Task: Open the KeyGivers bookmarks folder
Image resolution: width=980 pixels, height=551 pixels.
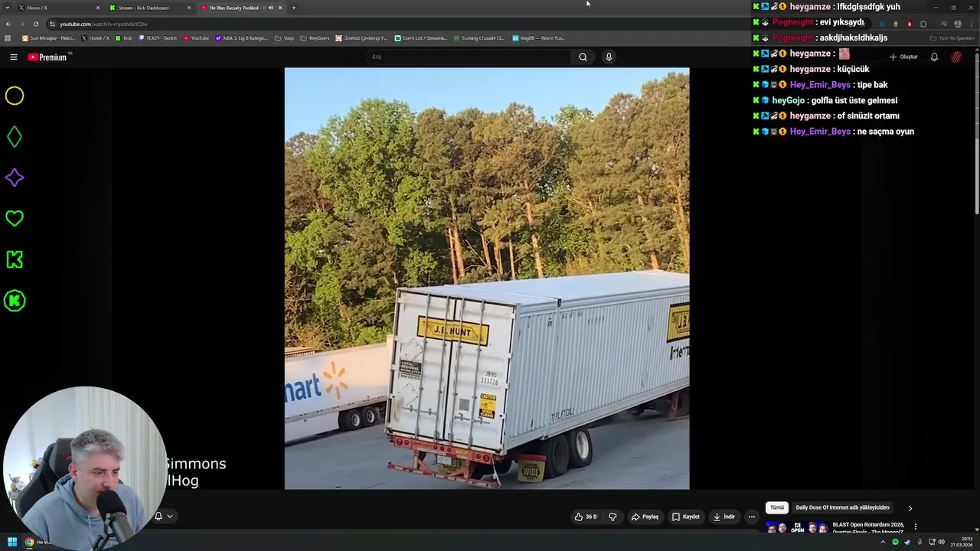Action: (315, 37)
